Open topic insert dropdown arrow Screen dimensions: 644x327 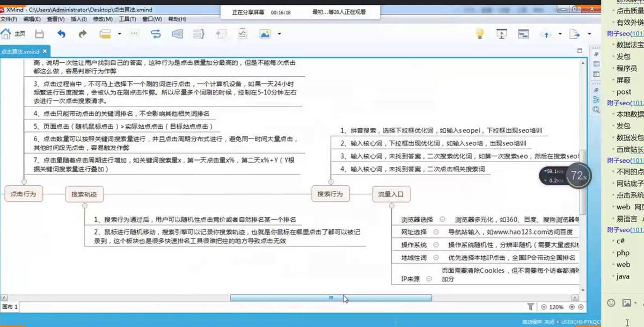tap(119, 34)
